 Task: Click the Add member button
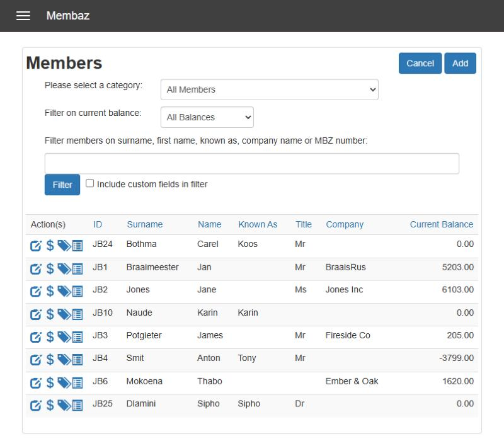click(460, 63)
